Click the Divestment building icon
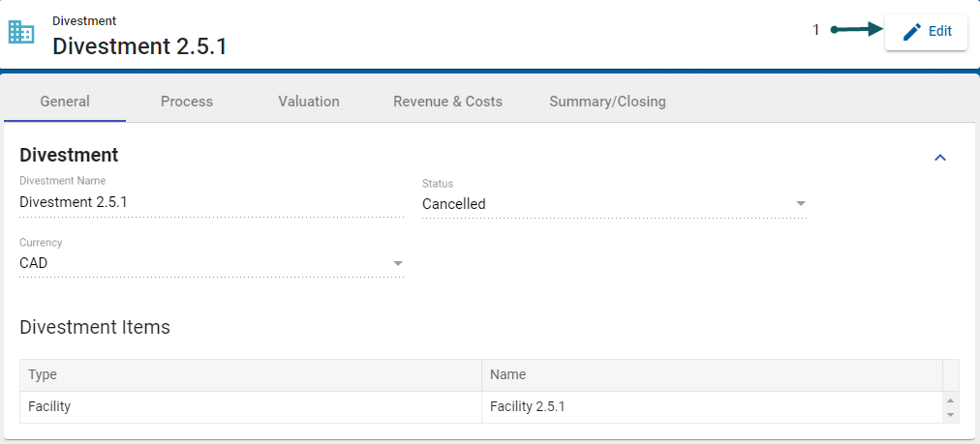The height and width of the screenshot is (444, 980). pyautogui.click(x=21, y=32)
